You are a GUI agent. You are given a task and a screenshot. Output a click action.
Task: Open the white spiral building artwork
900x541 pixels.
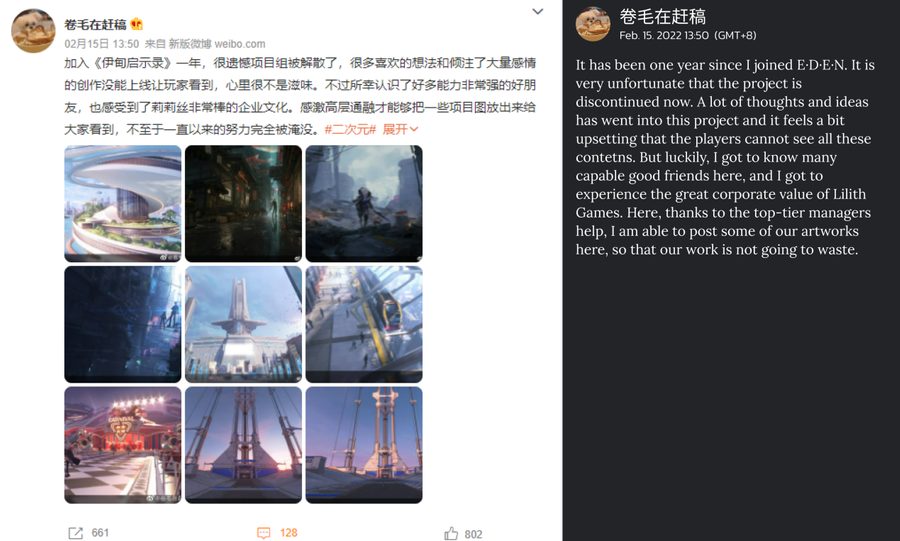coord(123,204)
